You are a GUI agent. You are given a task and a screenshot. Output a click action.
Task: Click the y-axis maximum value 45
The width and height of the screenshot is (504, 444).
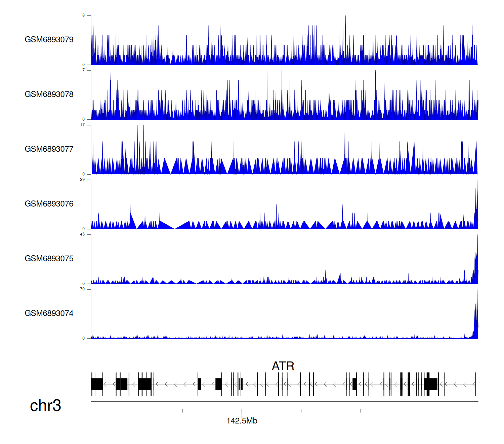(82, 234)
